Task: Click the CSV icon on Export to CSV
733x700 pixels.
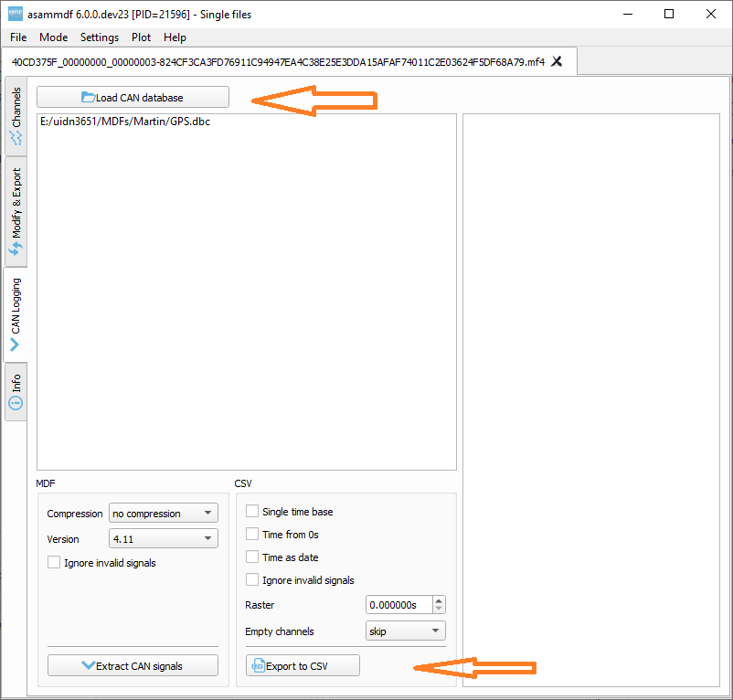Action: [x=258, y=664]
